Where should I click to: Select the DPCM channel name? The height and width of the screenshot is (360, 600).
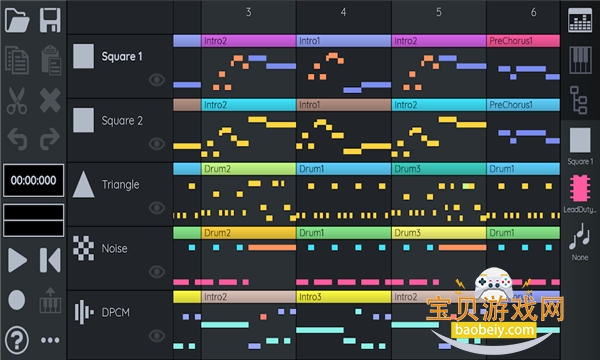(x=115, y=313)
